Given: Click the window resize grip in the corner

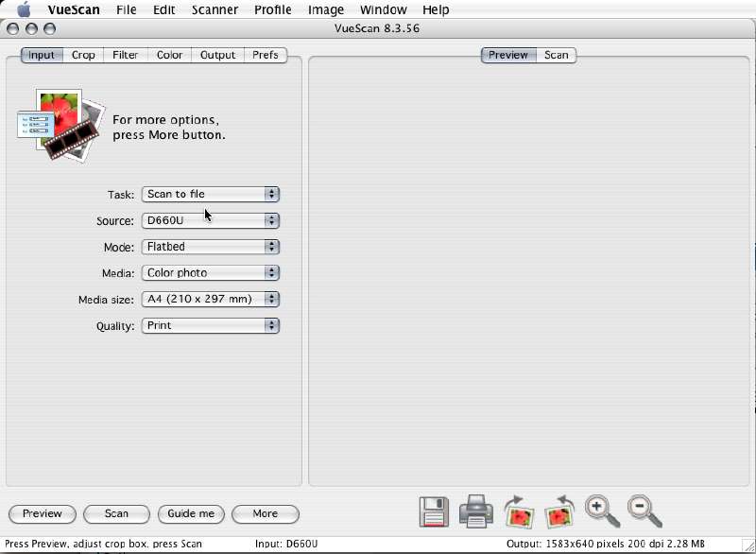Looking at the screenshot, I should tap(748, 546).
